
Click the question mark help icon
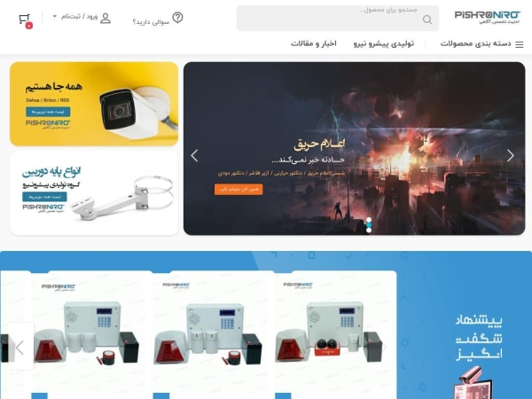coord(178,18)
